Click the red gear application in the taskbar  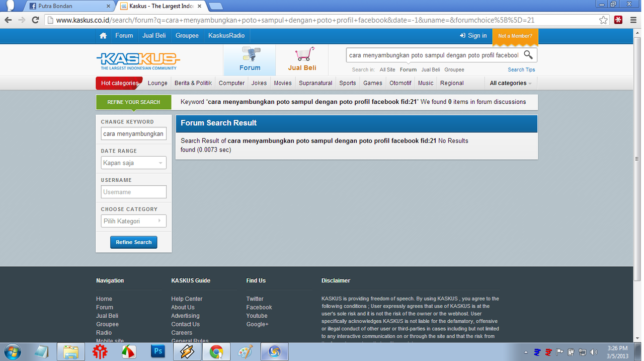[100, 352]
